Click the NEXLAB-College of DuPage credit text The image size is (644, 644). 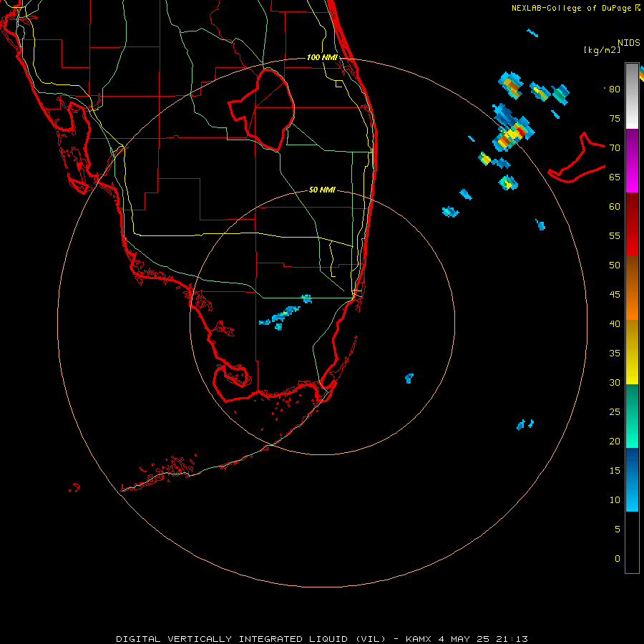572,8
